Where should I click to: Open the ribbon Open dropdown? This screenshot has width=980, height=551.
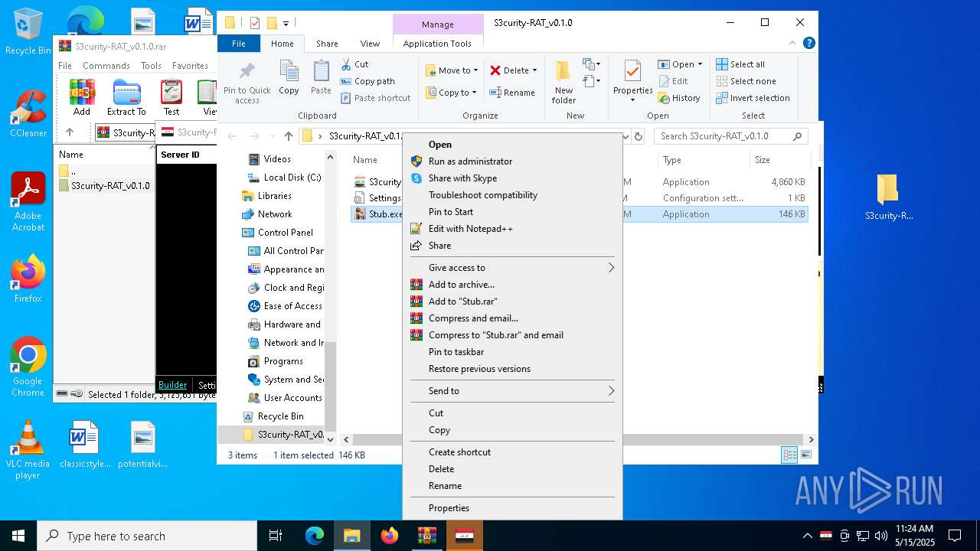[680, 64]
